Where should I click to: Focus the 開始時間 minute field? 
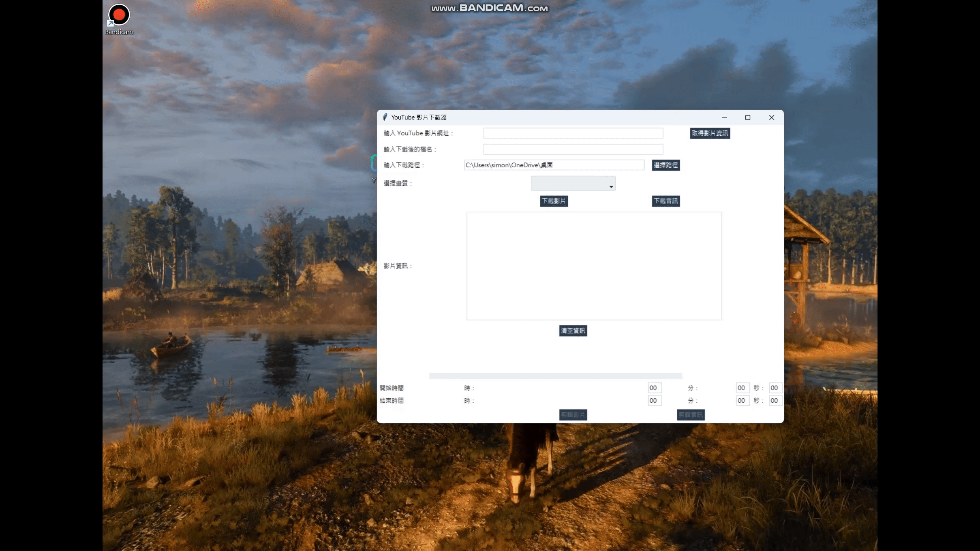click(x=742, y=388)
